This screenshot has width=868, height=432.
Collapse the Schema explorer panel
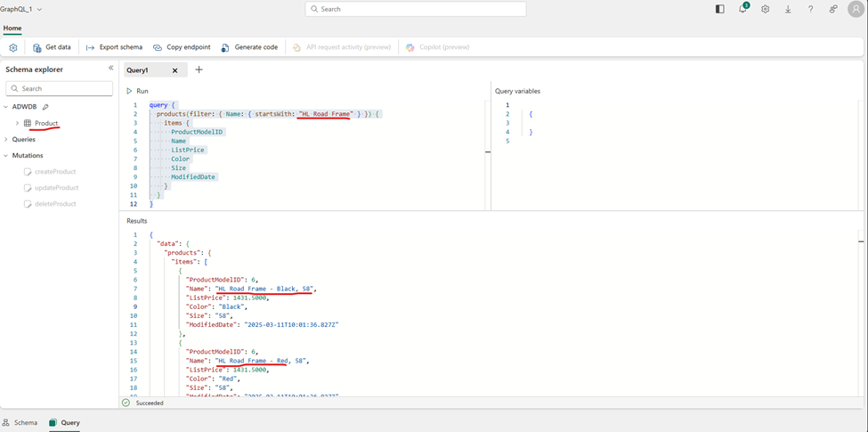click(x=111, y=69)
